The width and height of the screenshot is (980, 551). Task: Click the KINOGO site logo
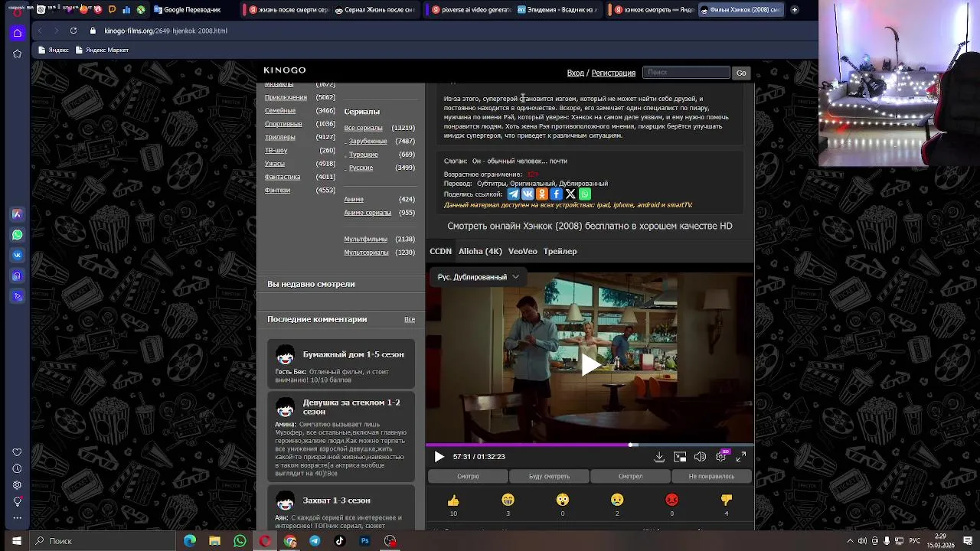tap(285, 70)
